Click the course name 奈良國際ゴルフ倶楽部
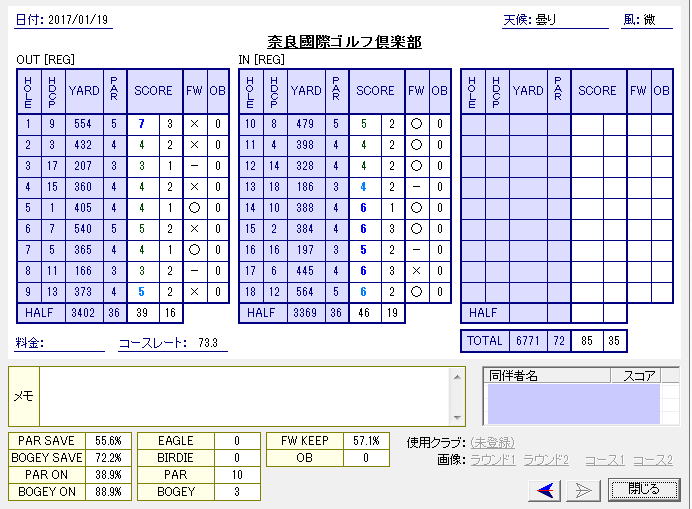 click(x=344, y=42)
